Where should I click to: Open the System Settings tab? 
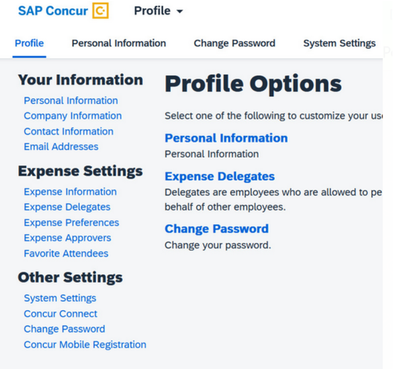[339, 43]
